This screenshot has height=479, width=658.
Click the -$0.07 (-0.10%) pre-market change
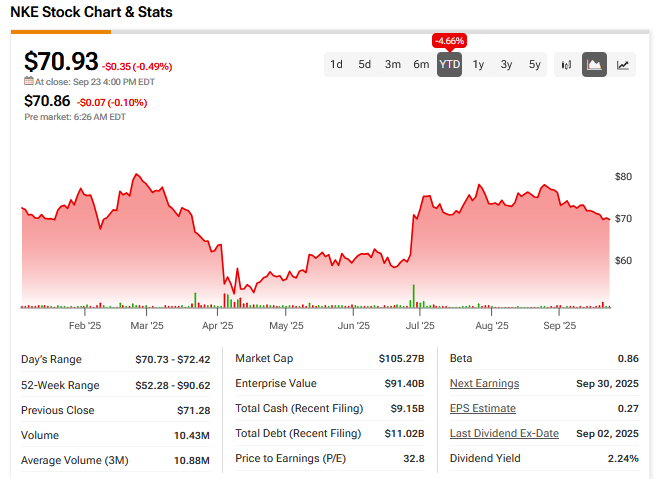pos(112,102)
